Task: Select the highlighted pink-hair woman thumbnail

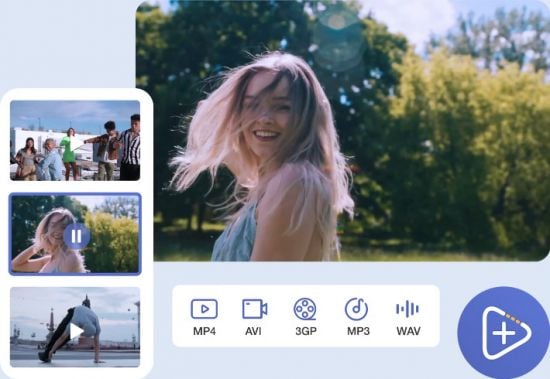Action: 75,234
